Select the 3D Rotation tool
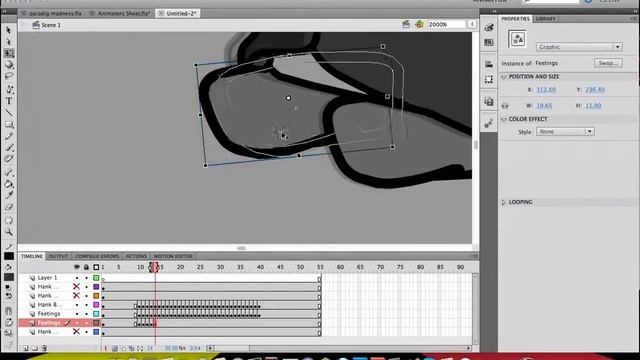This screenshot has width=640, height=360. [9, 65]
